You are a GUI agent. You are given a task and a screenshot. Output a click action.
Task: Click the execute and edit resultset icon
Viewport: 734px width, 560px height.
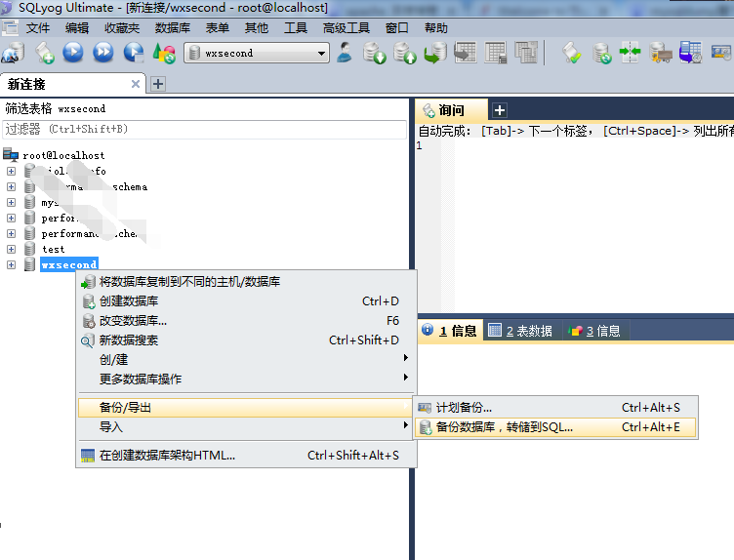(x=134, y=53)
